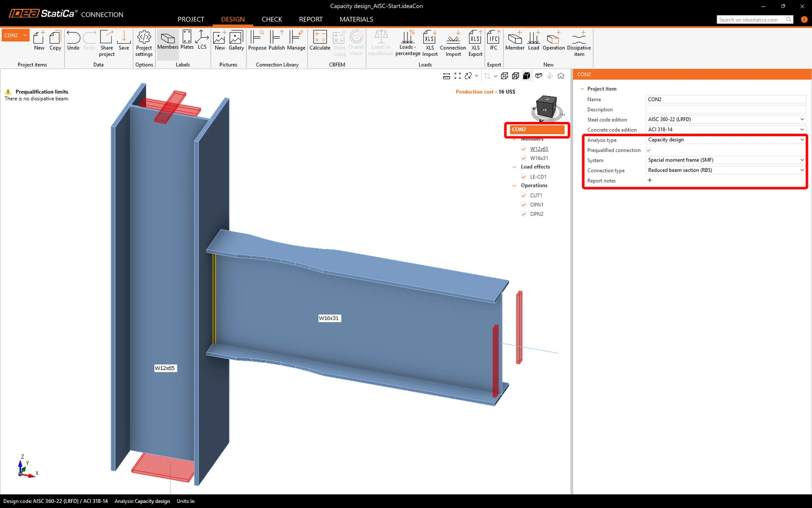Zoom to fit the whole model
The image size is (812, 508).
(x=458, y=76)
